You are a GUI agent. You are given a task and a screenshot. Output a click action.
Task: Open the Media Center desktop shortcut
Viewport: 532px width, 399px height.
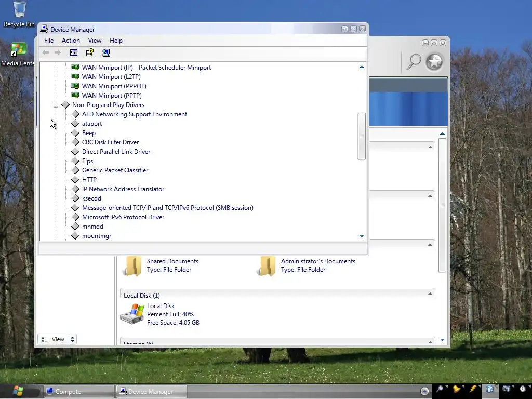point(18,49)
